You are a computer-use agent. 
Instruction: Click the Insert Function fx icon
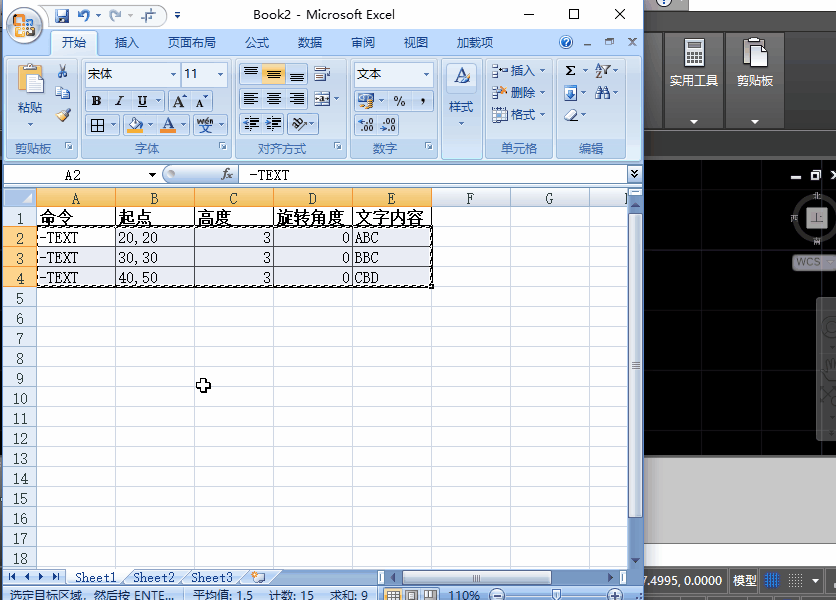227,175
